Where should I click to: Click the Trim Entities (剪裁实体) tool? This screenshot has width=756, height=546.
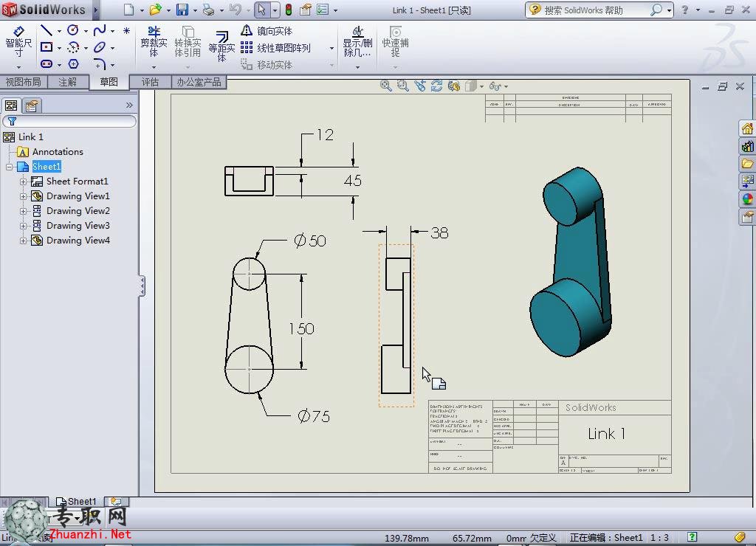(154, 42)
